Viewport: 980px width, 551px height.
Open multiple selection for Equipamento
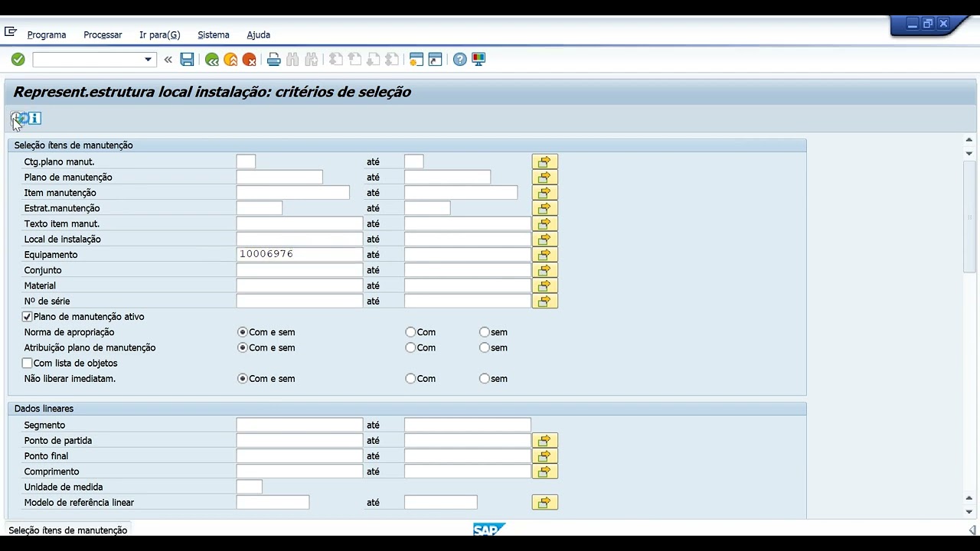click(544, 254)
